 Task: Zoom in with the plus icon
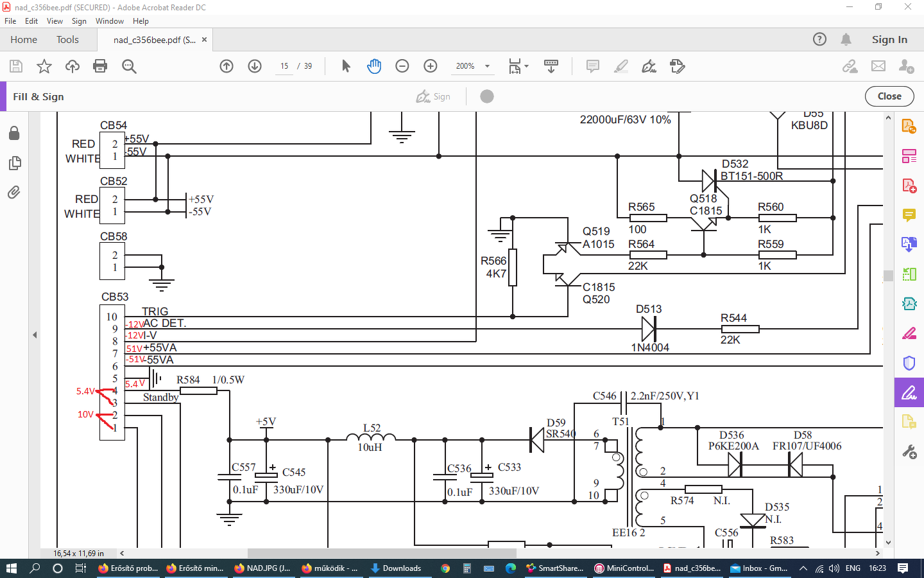(x=431, y=66)
